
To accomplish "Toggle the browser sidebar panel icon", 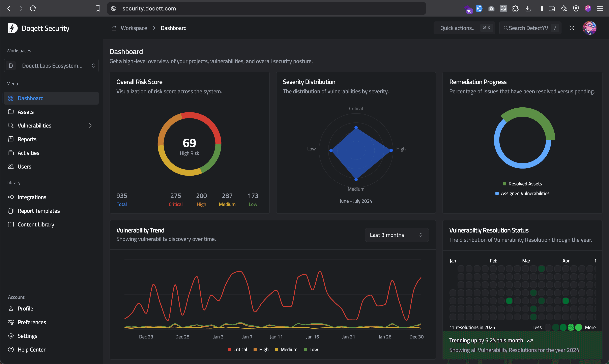I will (540, 9).
